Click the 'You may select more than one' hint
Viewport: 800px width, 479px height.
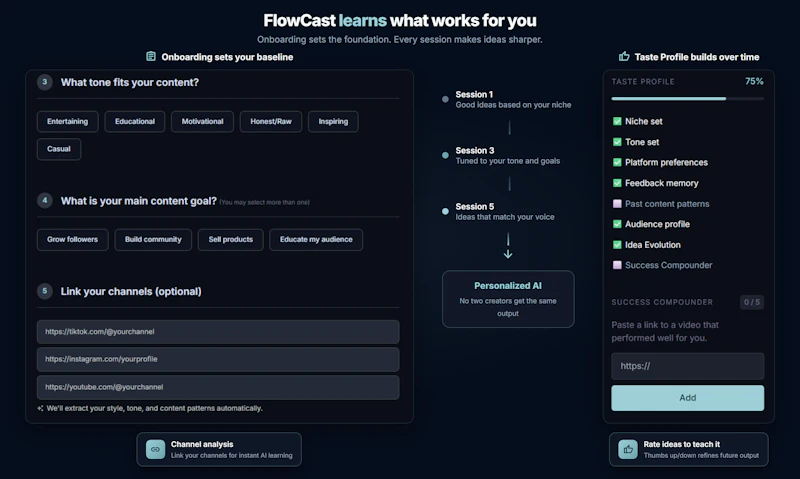264,203
